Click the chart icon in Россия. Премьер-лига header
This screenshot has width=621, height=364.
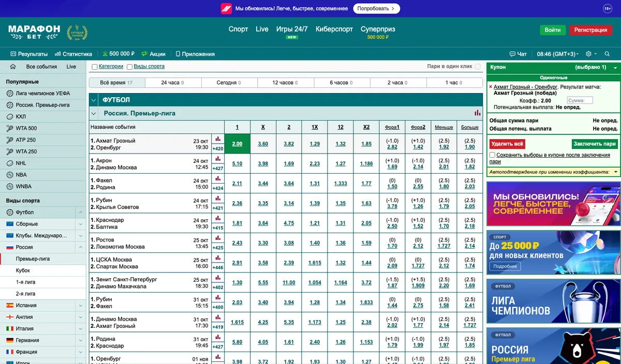coord(477,113)
